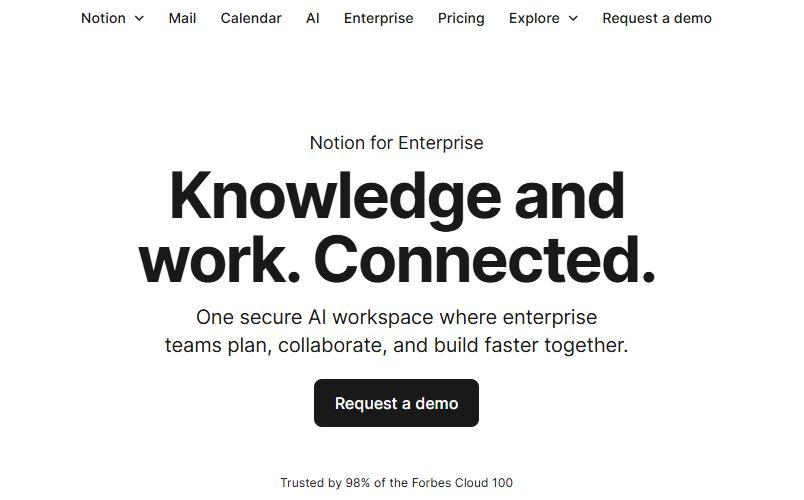Open the Explore menu label
Image resolution: width=804 pixels, height=500 pixels.
pyautogui.click(x=534, y=18)
